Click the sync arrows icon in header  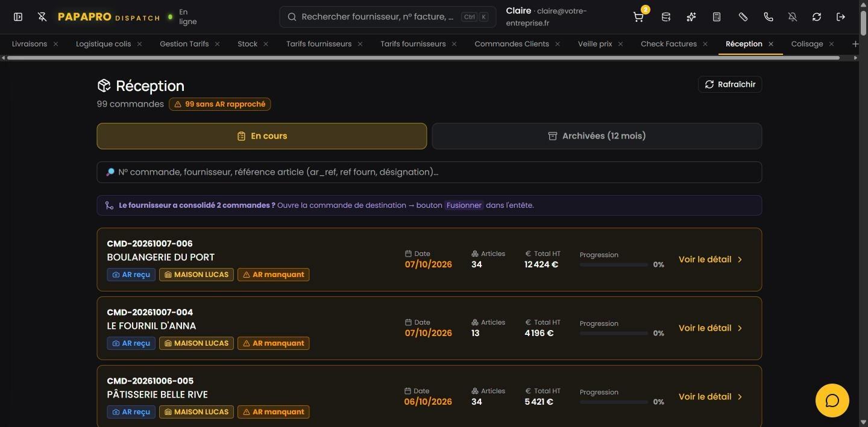tap(817, 17)
